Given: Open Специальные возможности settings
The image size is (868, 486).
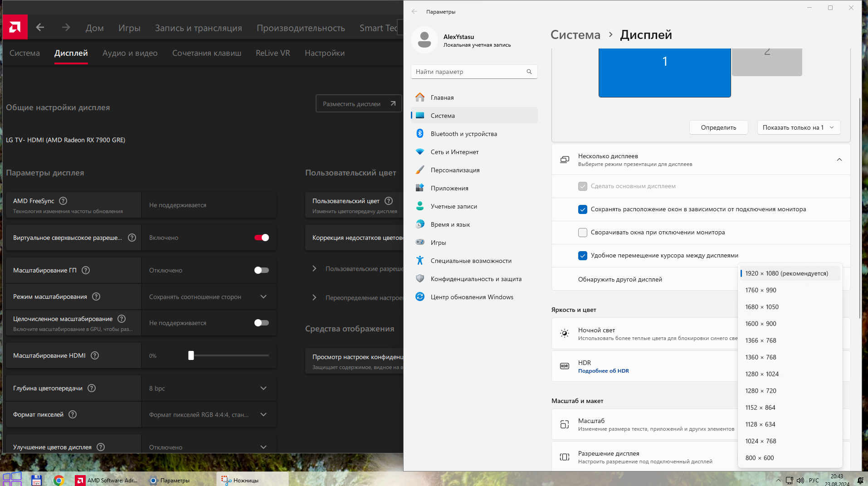Looking at the screenshot, I should coord(474,261).
